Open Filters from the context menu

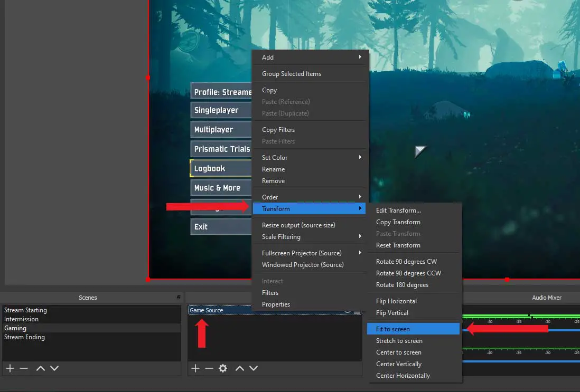coord(310,293)
